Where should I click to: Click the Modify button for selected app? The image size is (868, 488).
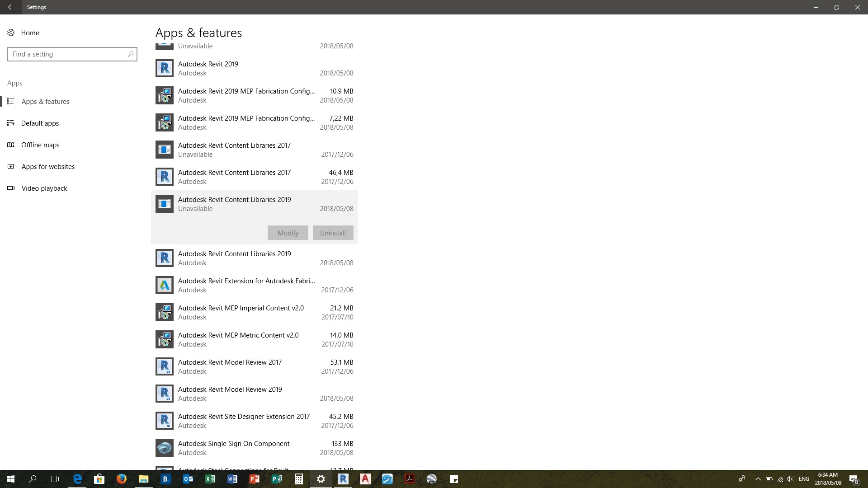coord(288,232)
